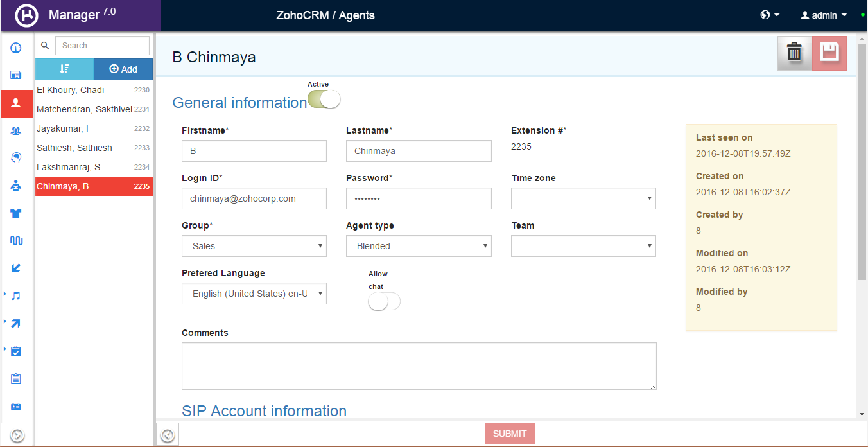Click the General information heading
This screenshot has width=868, height=447.
pyautogui.click(x=239, y=103)
